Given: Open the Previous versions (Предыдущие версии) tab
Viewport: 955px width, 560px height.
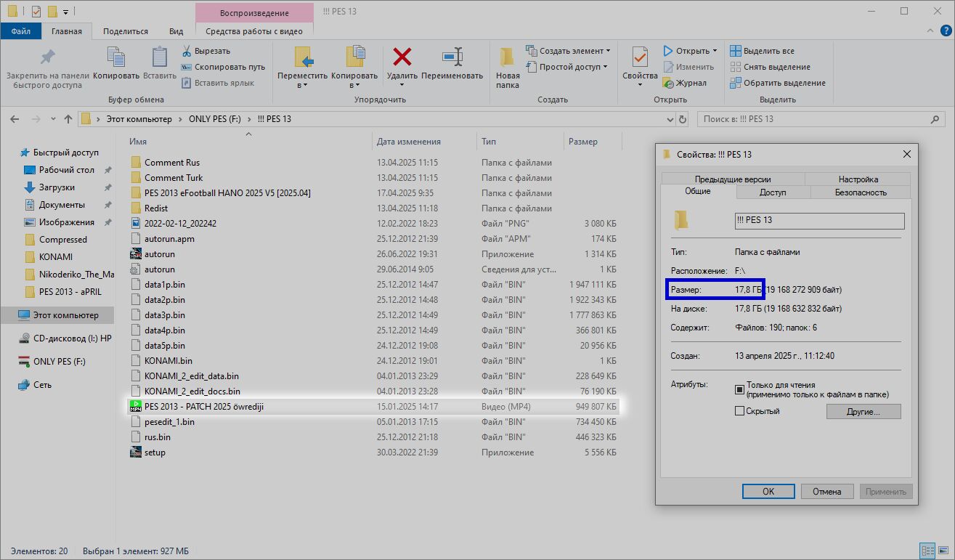Looking at the screenshot, I should tap(733, 179).
